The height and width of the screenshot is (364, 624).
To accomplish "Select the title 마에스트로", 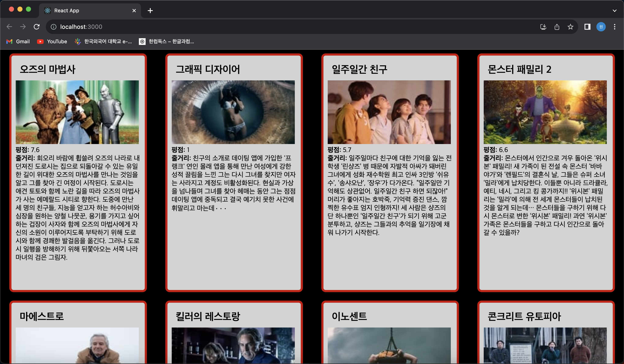I will [x=42, y=316].
